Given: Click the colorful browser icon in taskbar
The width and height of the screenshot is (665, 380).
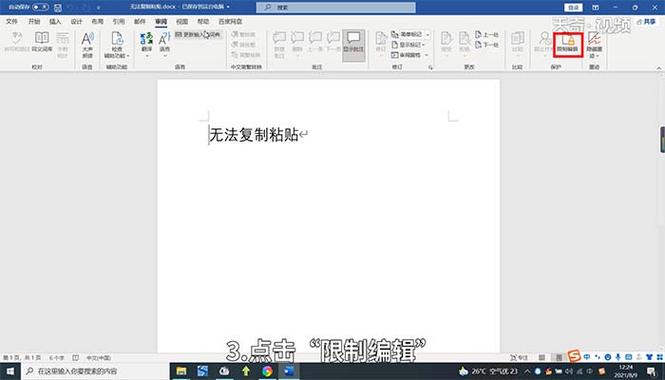Looking at the screenshot, I should (x=268, y=372).
